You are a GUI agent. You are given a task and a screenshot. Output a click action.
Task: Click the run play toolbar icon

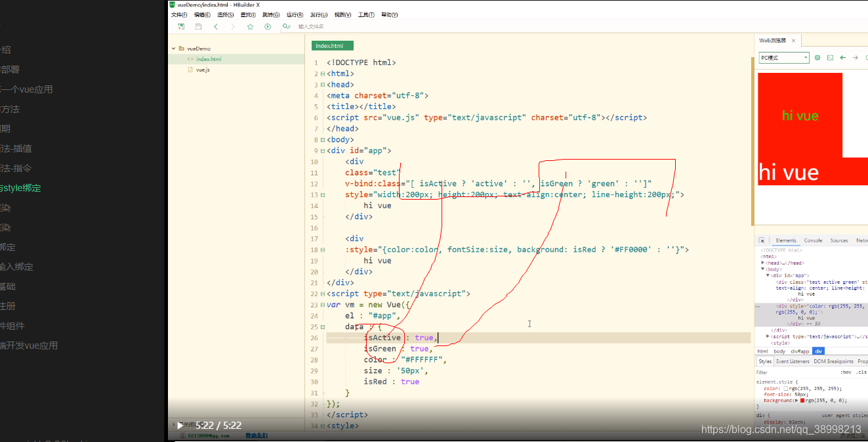[268, 26]
